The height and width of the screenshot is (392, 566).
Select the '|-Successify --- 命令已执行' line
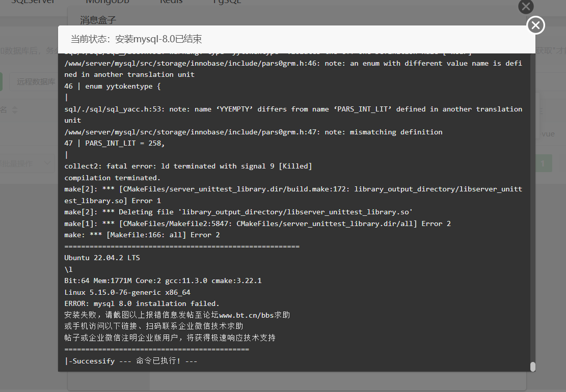(x=130, y=360)
